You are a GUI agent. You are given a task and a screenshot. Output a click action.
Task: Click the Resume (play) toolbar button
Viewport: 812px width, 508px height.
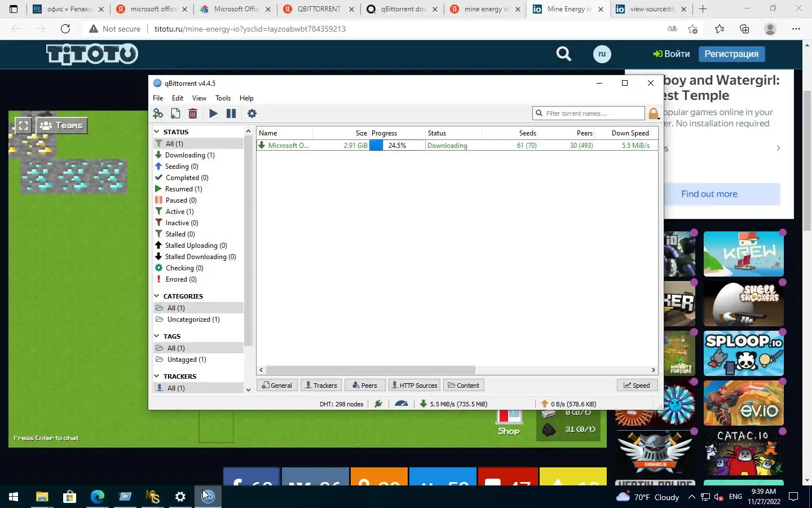[213, 113]
